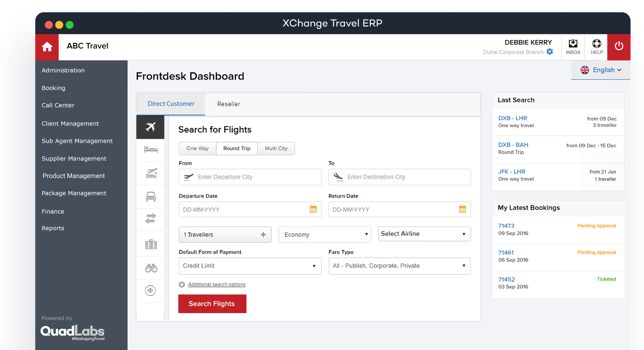
Task: Open the Credit Limit payment dropdown
Action: coord(250,266)
